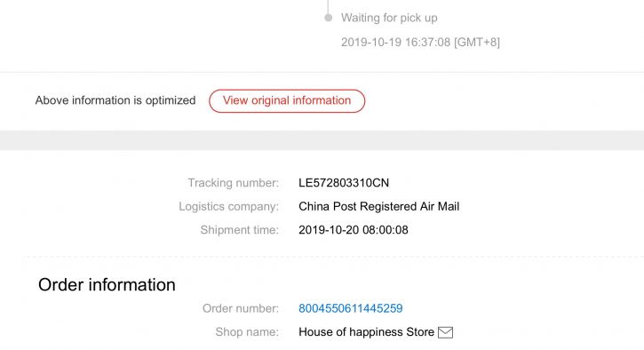This screenshot has height=350, width=644.
Task: Click the Order information heading
Action: 107,284
